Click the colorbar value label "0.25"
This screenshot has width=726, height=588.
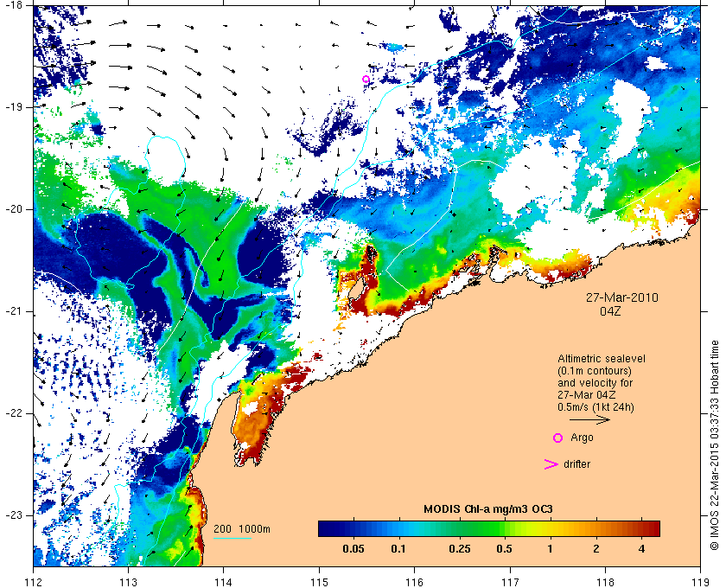460,549
